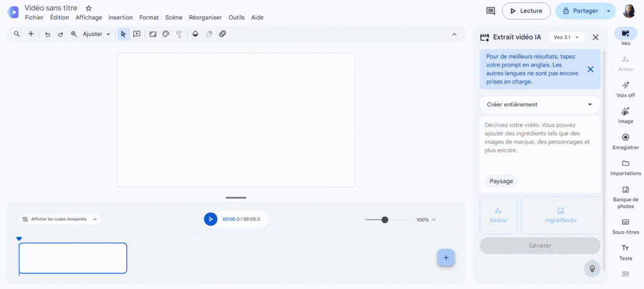The image size is (644, 289).
Task: Open the Fichier menu
Action: coord(34,18)
